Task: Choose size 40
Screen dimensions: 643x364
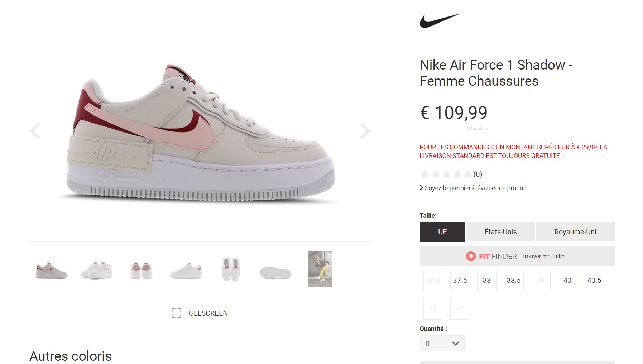Action: (x=567, y=280)
